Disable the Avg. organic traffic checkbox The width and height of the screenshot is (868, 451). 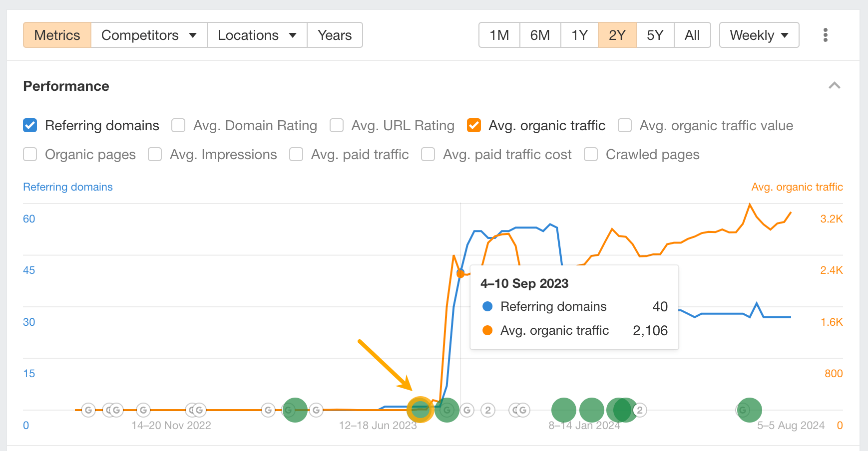[474, 125]
